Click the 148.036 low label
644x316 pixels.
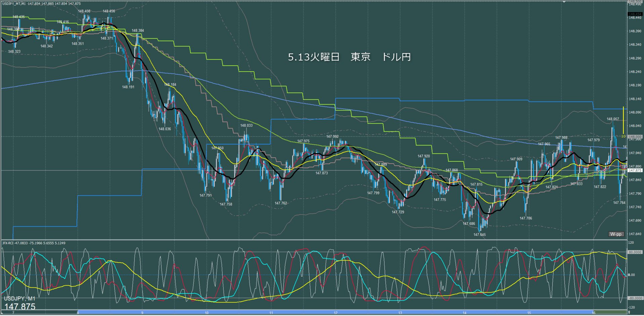[x=165, y=129]
